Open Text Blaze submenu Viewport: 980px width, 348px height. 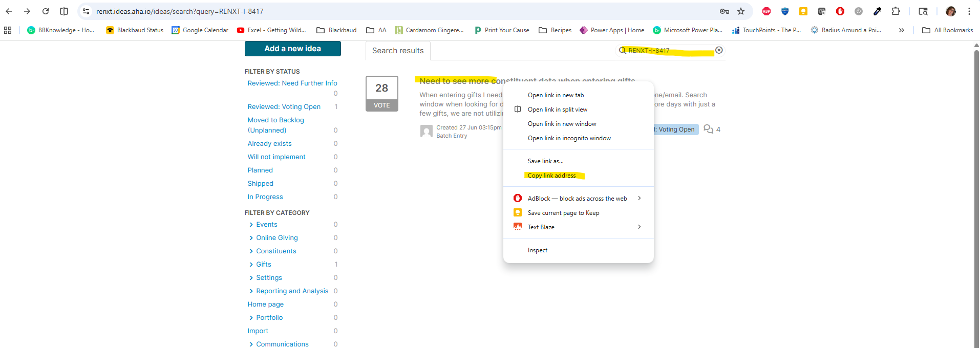click(x=579, y=227)
